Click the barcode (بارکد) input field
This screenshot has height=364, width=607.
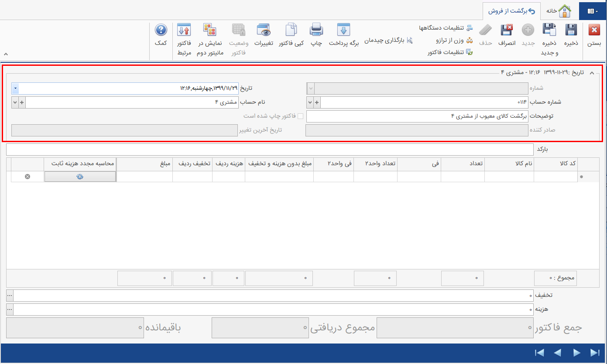270,150
